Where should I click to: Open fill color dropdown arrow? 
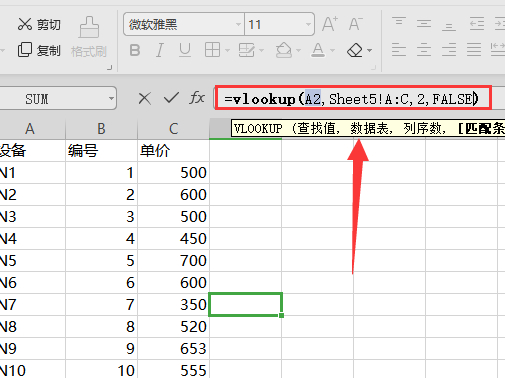tap(298, 51)
